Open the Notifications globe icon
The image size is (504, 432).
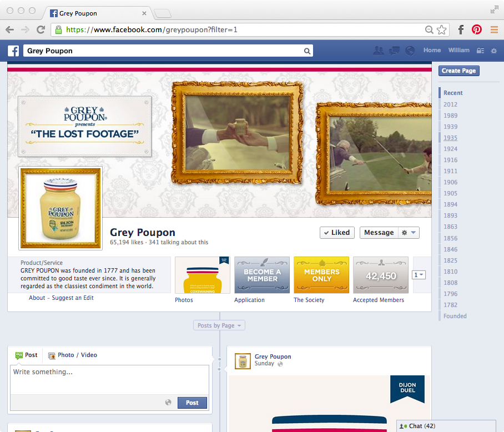point(410,51)
